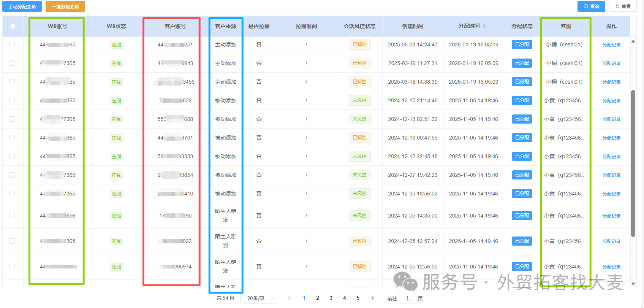The height and width of the screenshot is (308, 644).
Task: Open 分配记录 for row created 2024-12-13 00:47:55
Action: (x=611, y=138)
